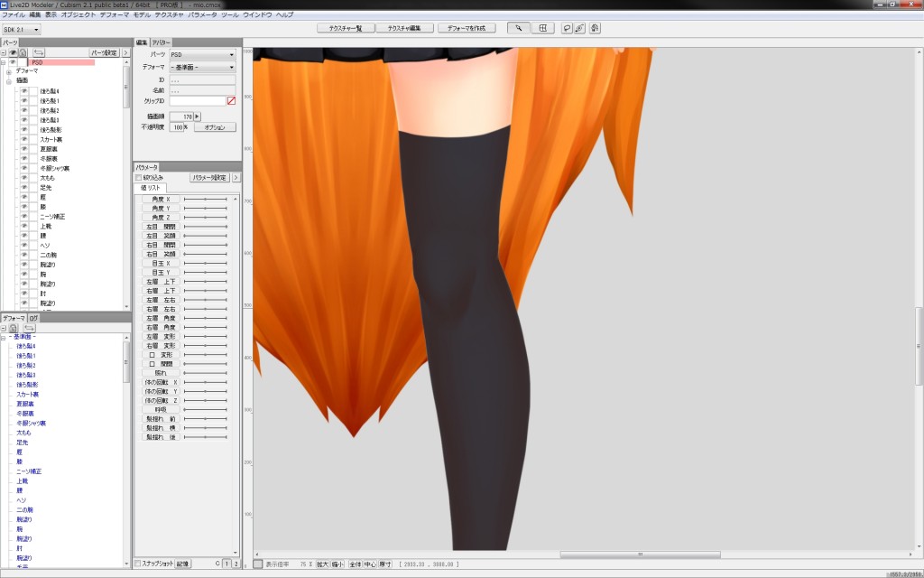Click the lock icon in deformer panel
The height and width of the screenshot is (578, 924).
[13, 328]
